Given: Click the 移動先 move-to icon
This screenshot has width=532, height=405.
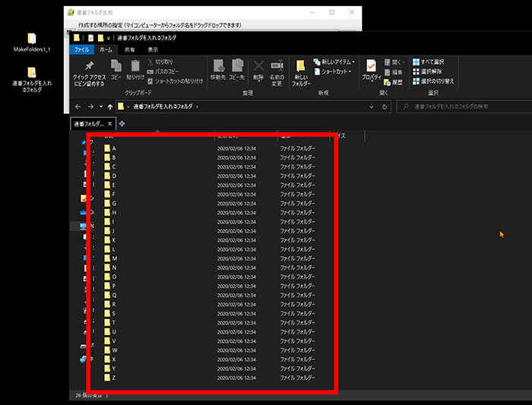Looking at the screenshot, I should pos(218,68).
